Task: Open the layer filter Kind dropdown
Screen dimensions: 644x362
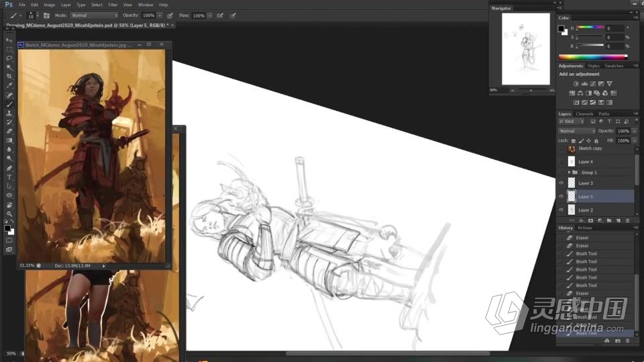Action: pyautogui.click(x=572, y=122)
